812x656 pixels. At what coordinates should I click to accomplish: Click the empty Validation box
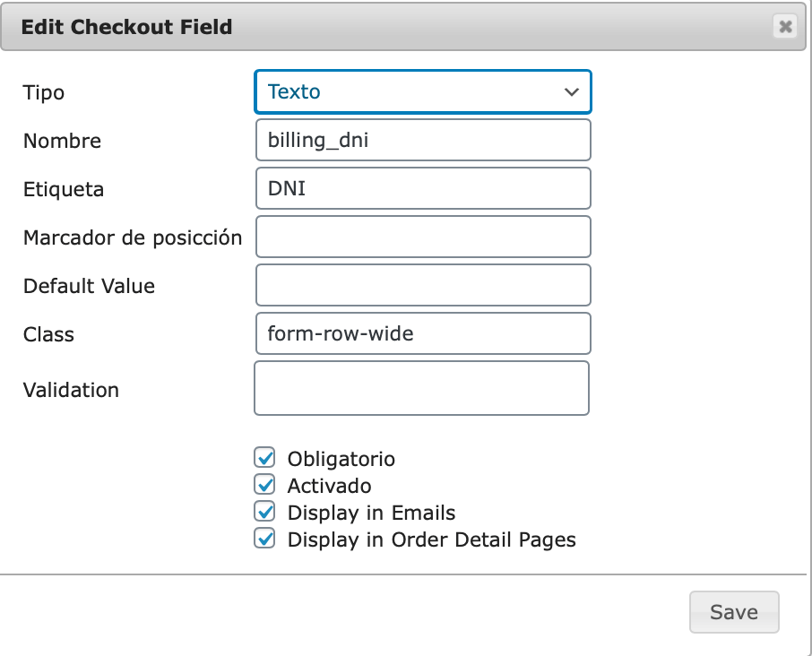[x=421, y=388]
